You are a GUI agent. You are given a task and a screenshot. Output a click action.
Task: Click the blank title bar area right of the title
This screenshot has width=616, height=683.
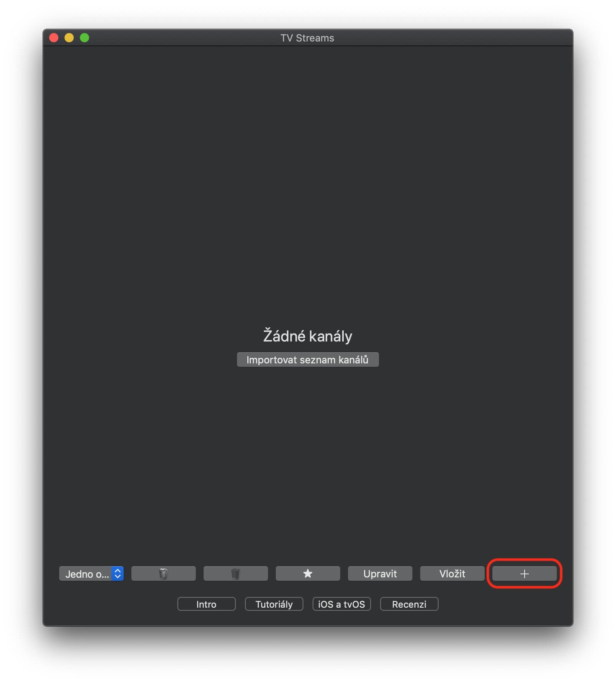click(x=453, y=38)
